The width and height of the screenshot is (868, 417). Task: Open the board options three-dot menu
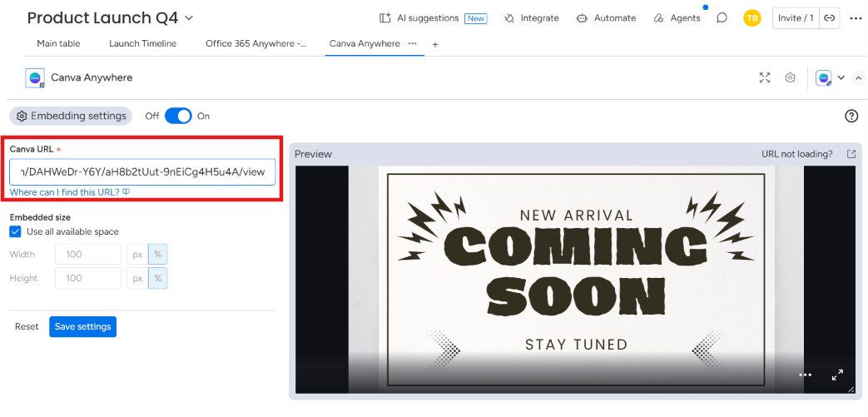click(856, 18)
